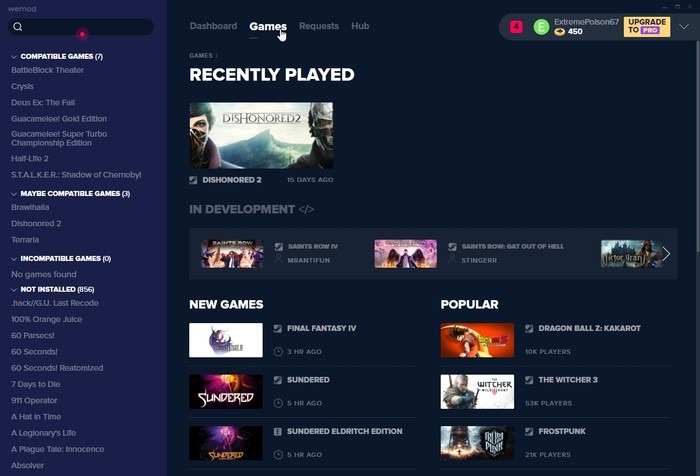Select Terraria in sidebar
700x476 pixels.
pyautogui.click(x=25, y=240)
